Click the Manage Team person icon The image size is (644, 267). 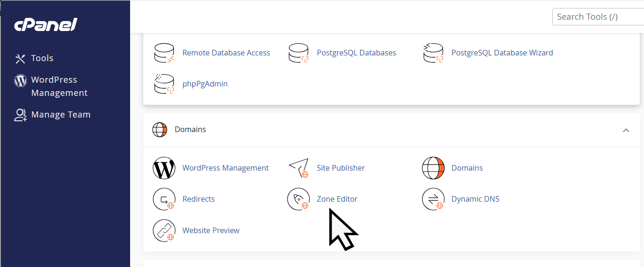[x=21, y=115]
